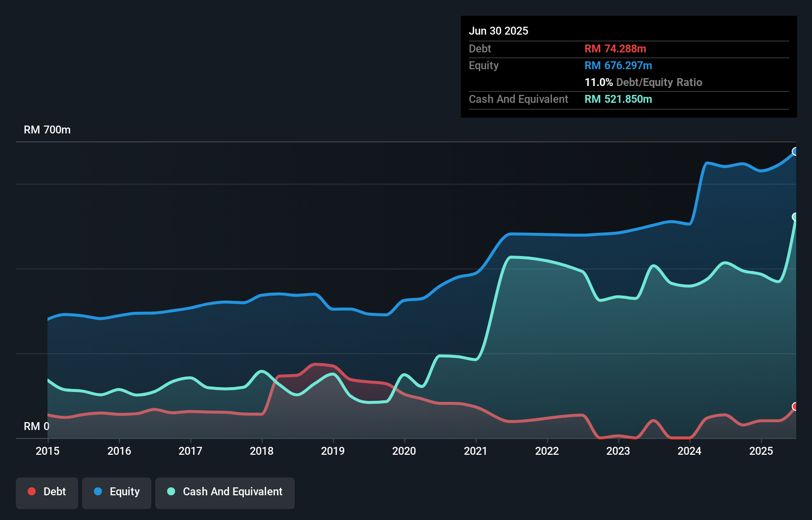Select the Cash endpoint marker on the chart
This screenshot has width=812, height=520.
795,217
